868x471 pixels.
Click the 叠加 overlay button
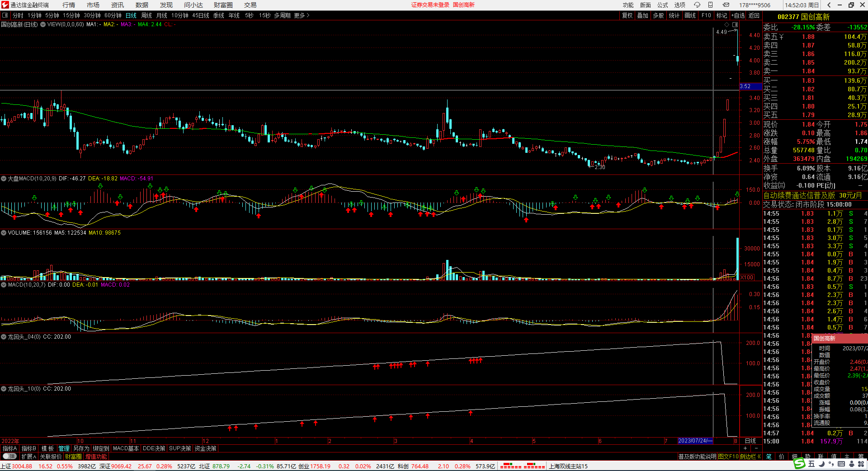(643, 15)
